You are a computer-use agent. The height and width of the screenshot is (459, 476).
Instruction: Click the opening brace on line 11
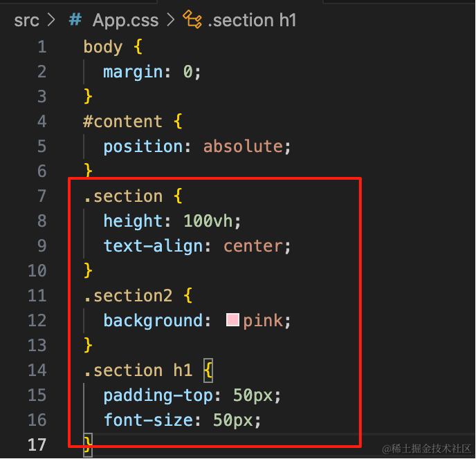tap(188, 295)
